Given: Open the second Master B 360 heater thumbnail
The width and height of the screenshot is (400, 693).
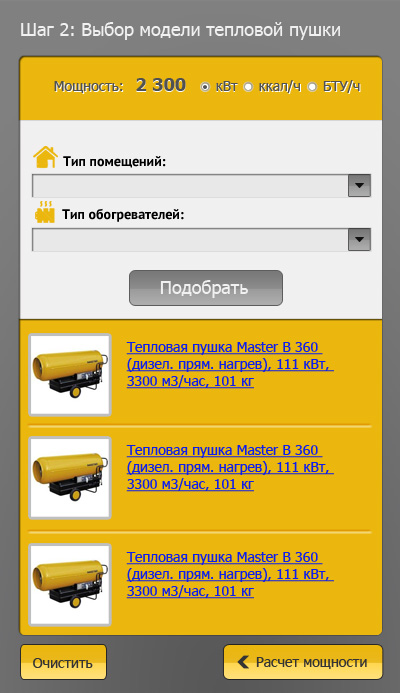Looking at the screenshot, I should click(70, 478).
